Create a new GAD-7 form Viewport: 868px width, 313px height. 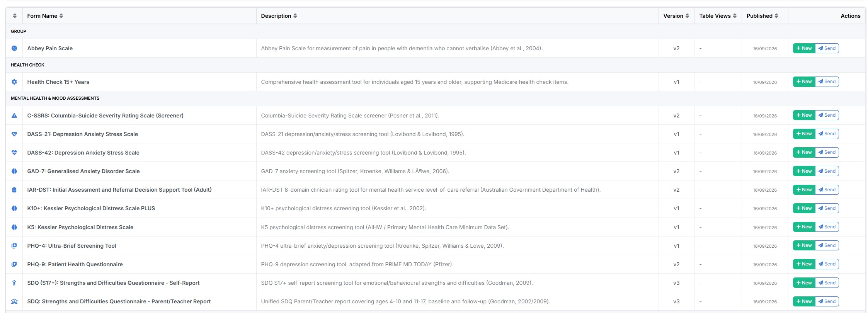coord(804,171)
